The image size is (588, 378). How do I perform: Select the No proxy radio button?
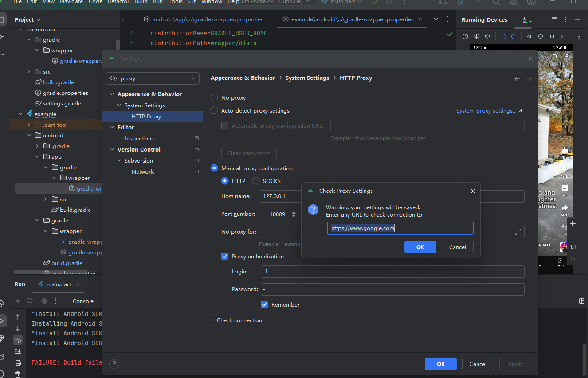[x=214, y=97]
